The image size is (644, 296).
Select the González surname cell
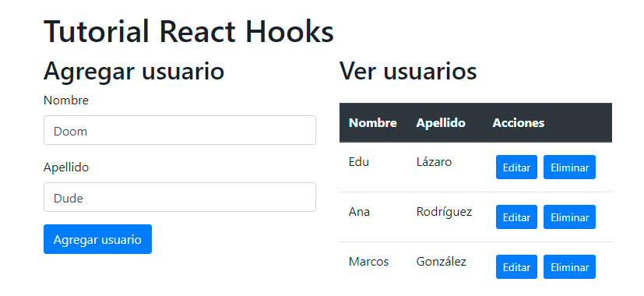pos(441,262)
